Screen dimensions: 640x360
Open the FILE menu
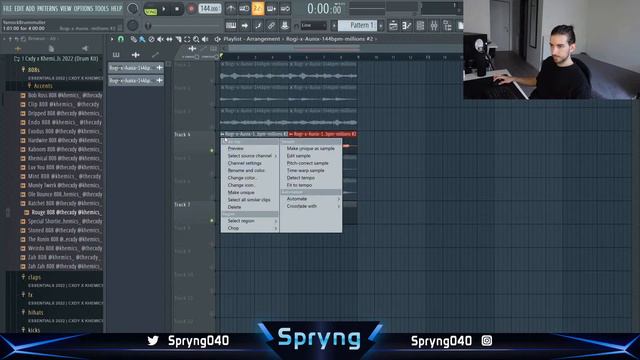click(8, 8)
